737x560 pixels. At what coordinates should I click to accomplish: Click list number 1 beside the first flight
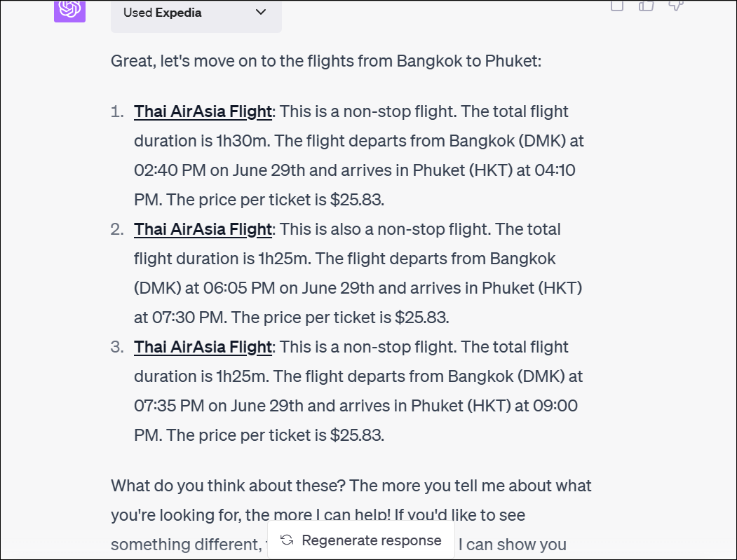click(x=116, y=111)
